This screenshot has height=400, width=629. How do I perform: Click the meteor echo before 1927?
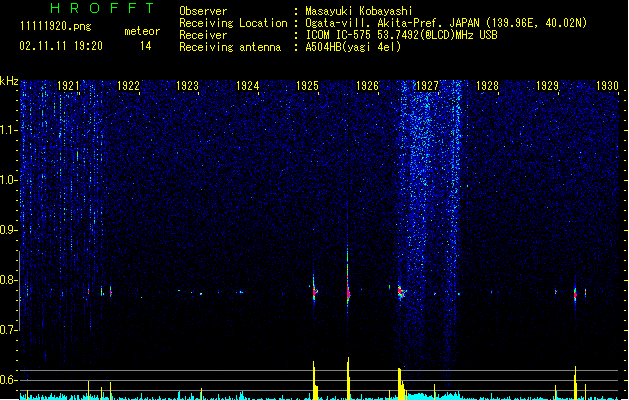click(x=400, y=292)
